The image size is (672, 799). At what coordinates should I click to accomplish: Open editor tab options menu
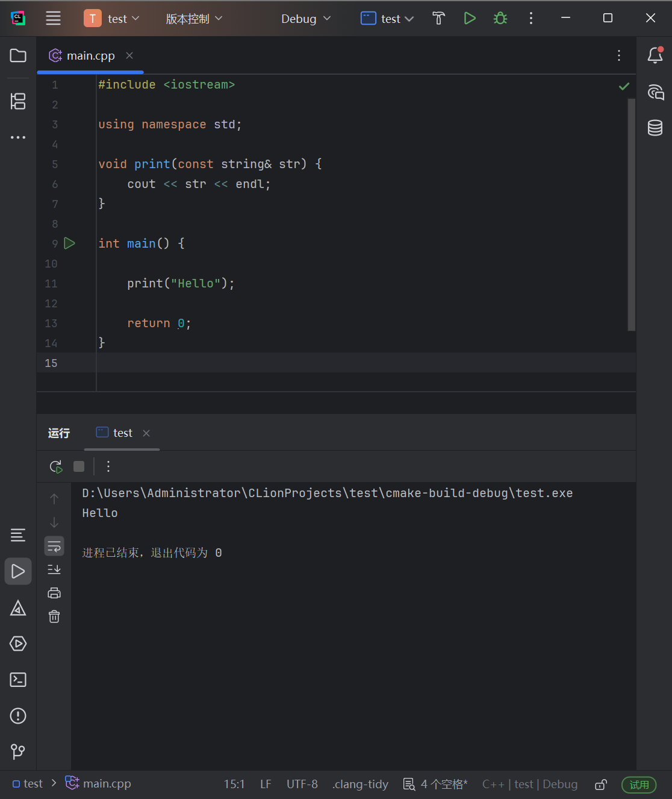click(x=619, y=55)
